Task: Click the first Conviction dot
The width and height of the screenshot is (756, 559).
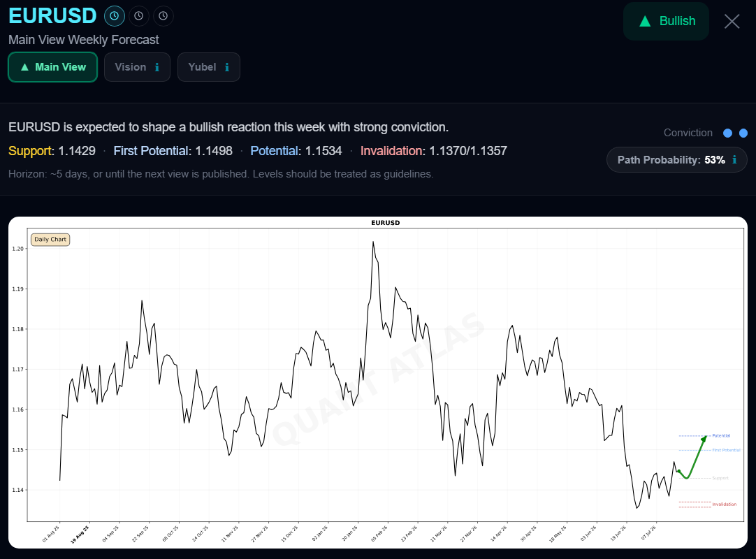Action: (x=727, y=133)
